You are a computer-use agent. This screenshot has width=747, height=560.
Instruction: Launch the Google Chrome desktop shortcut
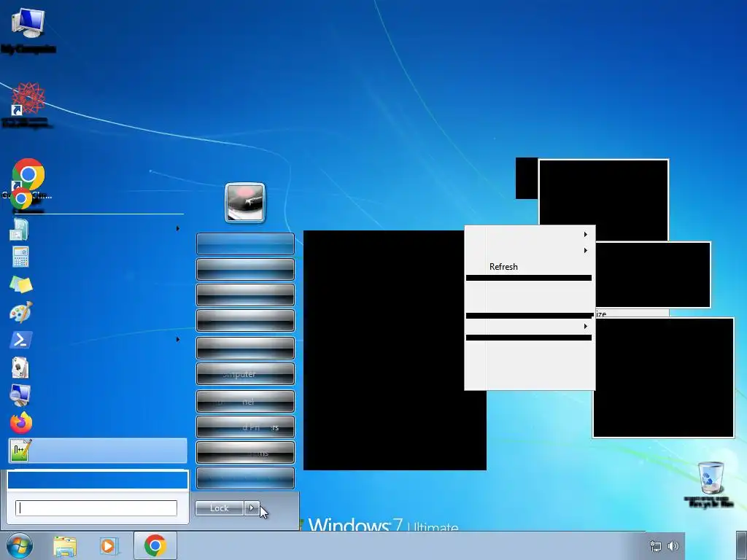coord(28,174)
